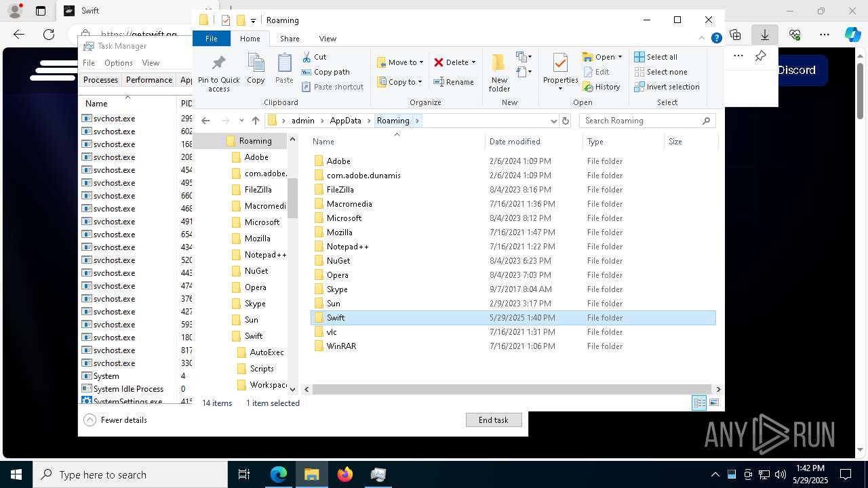Select the Notepad++ folder in file list
This screenshot has height=488, width=868.
(x=513, y=247)
